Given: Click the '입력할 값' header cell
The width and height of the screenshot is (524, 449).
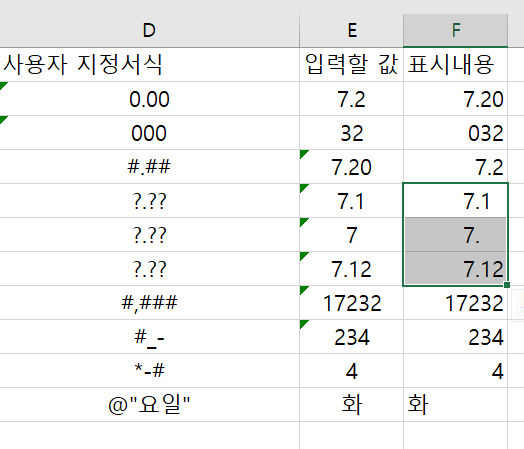Looking at the screenshot, I should tap(352, 64).
